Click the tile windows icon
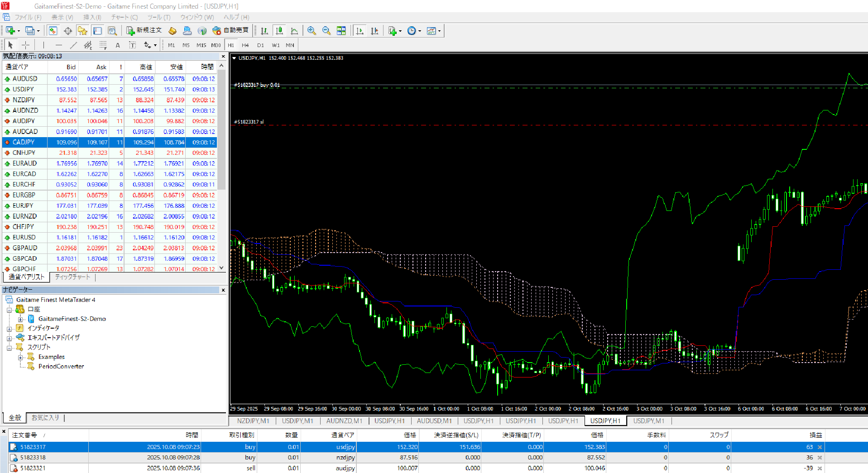 (341, 31)
